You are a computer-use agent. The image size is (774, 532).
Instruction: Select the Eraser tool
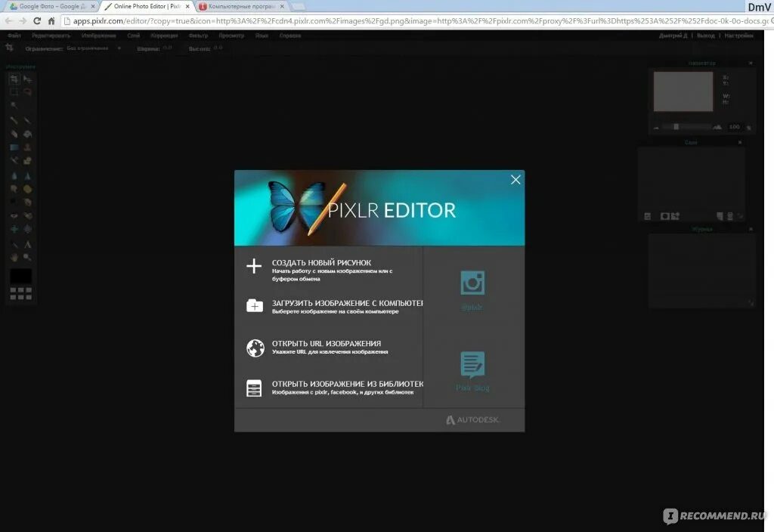click(x=14, y=134)
